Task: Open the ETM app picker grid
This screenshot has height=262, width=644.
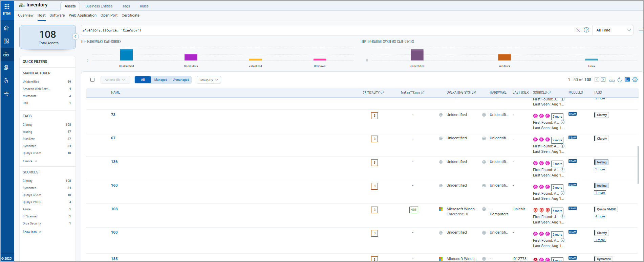Action: tap(7, 6)
